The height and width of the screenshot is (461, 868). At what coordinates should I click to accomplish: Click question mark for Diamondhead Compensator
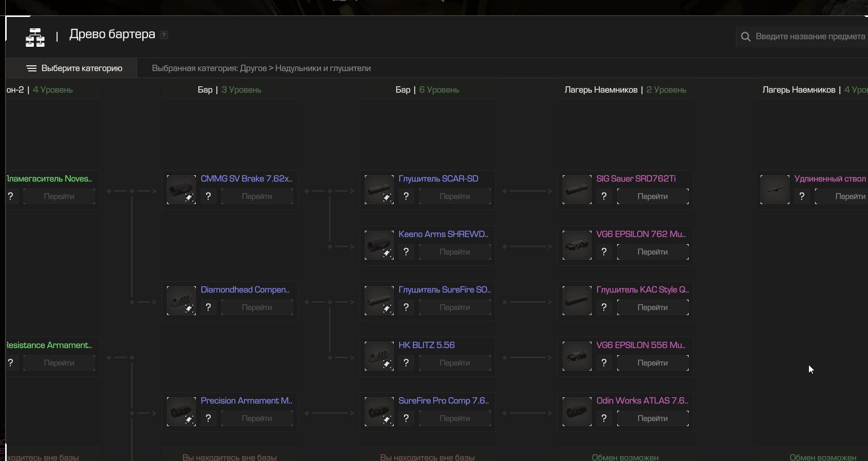tap(208, 307)
